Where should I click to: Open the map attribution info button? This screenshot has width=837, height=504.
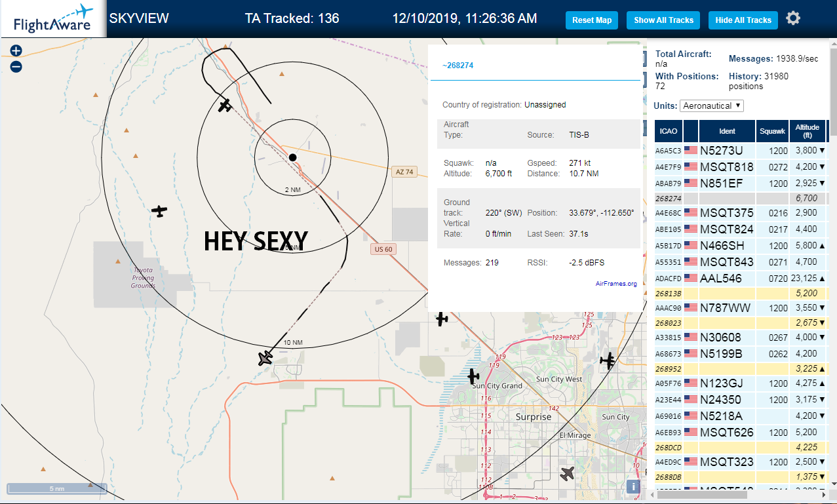click(x=633, y=486)
